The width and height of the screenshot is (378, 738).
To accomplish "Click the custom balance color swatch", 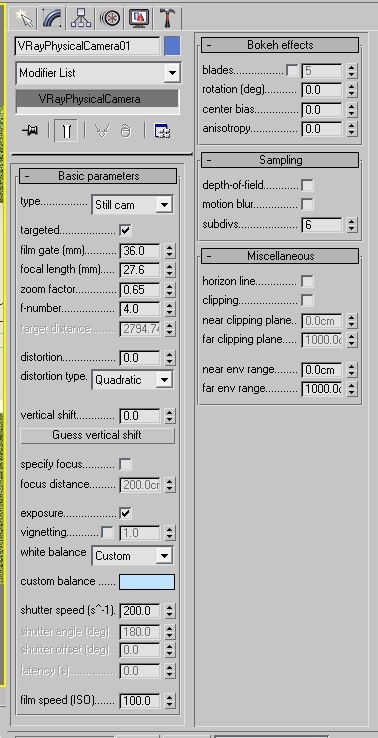I will pyautogui.click(x=147, y=582).
